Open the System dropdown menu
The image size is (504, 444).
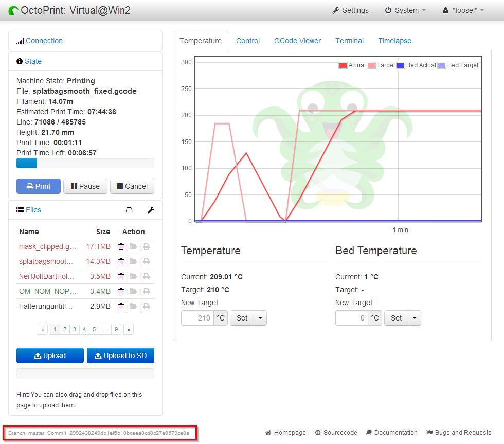click(405, 10)
